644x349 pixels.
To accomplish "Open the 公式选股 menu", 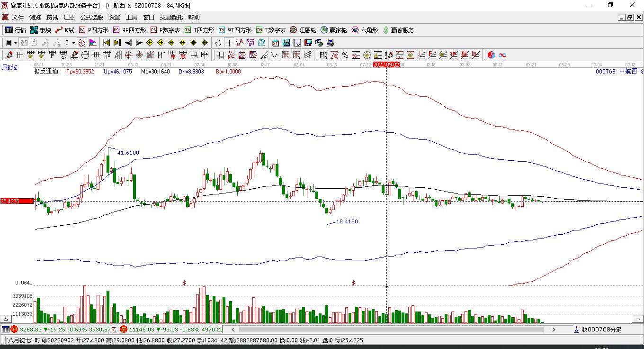I will pos(91,18).
